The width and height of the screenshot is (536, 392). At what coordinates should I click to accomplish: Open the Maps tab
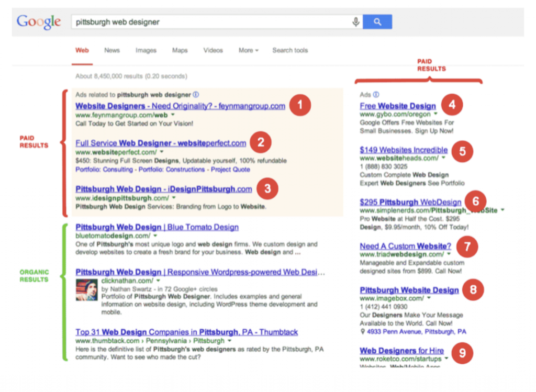click(180, 50)
